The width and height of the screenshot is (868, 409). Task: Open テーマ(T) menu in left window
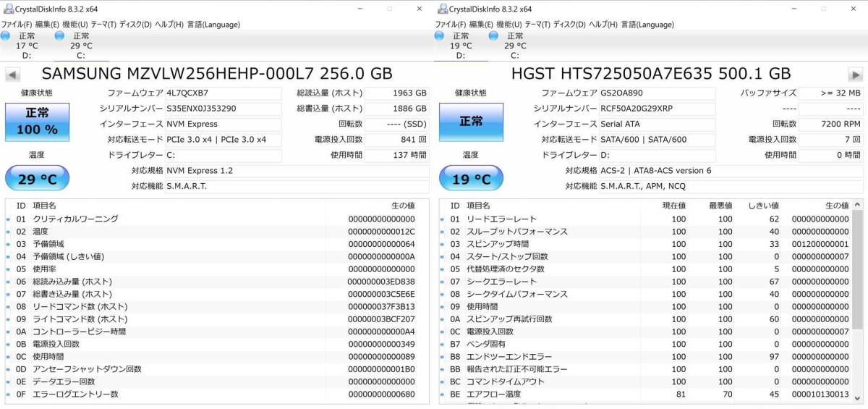point(103,24)
